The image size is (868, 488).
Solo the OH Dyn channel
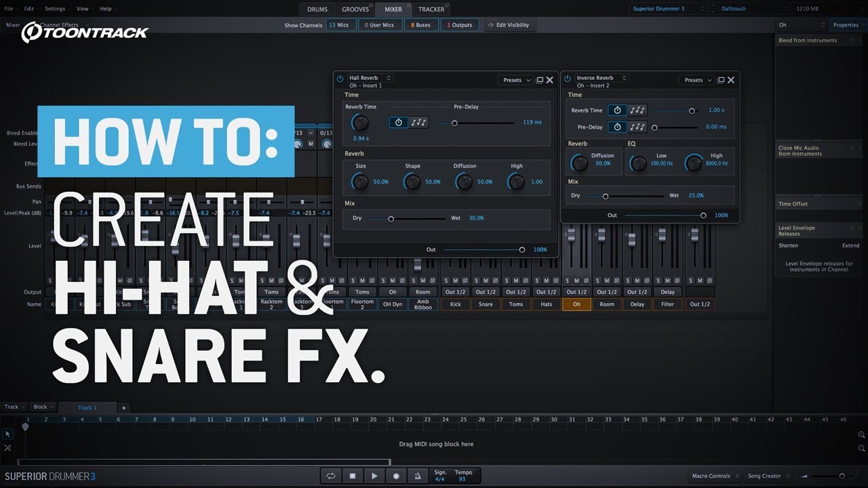pos(383,281)
